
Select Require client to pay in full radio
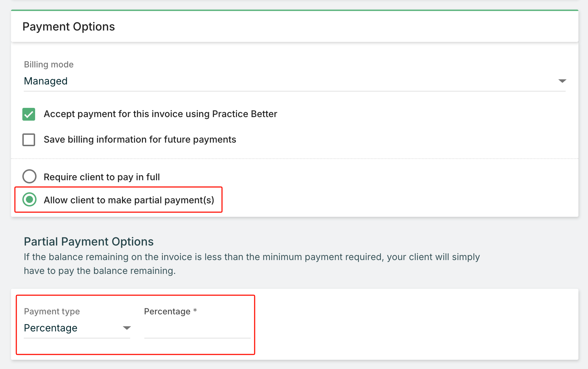coord(29,176)
